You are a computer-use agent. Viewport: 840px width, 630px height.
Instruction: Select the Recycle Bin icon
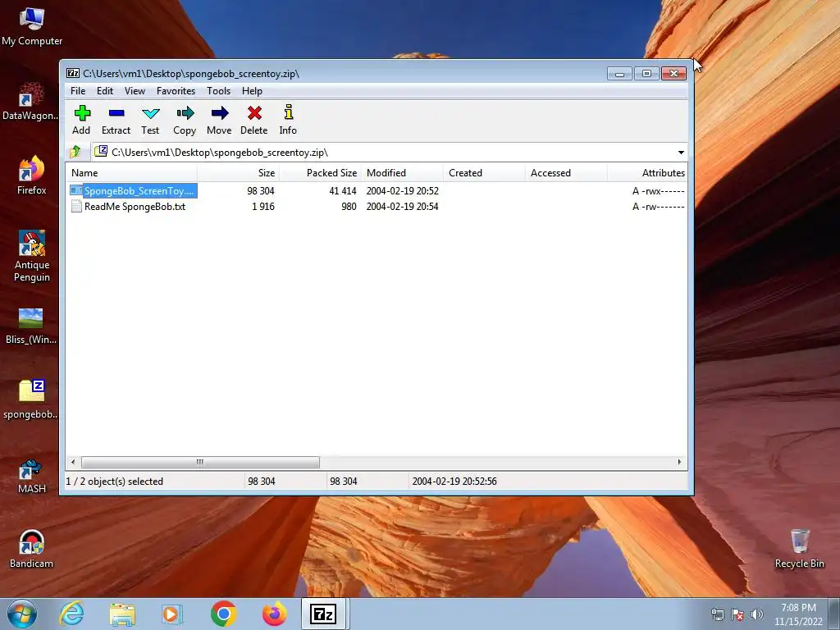point(799,549)
